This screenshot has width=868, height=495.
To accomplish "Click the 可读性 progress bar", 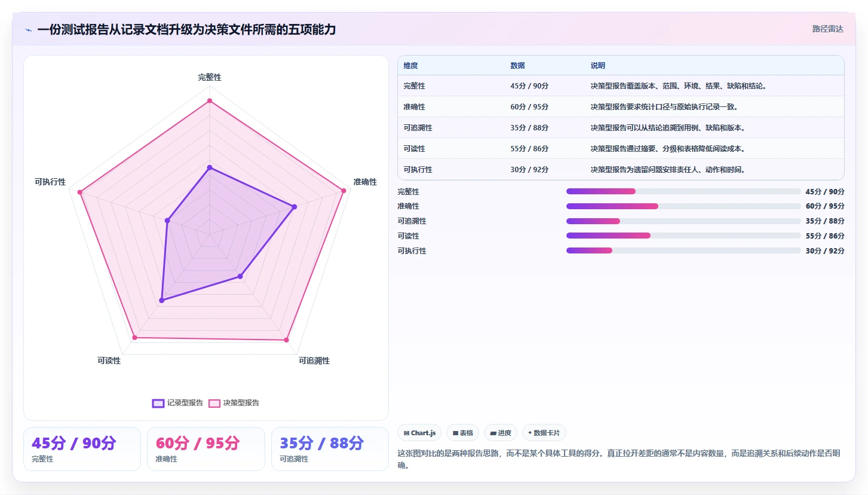I will 683,236.
